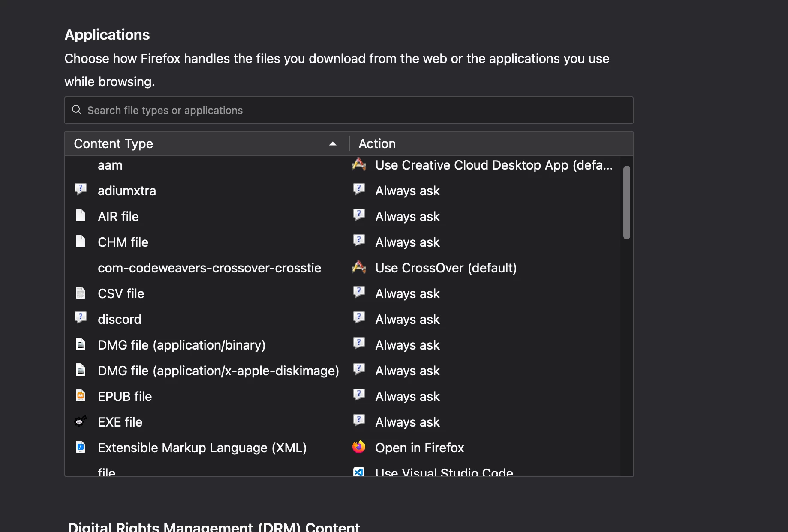Screen dimensions: 788x532
Task: Click the Firefox icon beside Open in Firefox
Action: (x=359, y=447)
